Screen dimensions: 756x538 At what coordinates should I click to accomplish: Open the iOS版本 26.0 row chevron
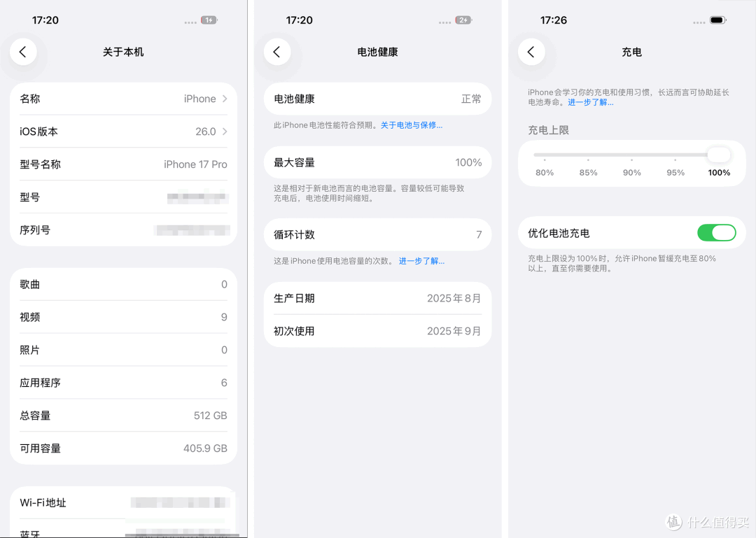225,132
